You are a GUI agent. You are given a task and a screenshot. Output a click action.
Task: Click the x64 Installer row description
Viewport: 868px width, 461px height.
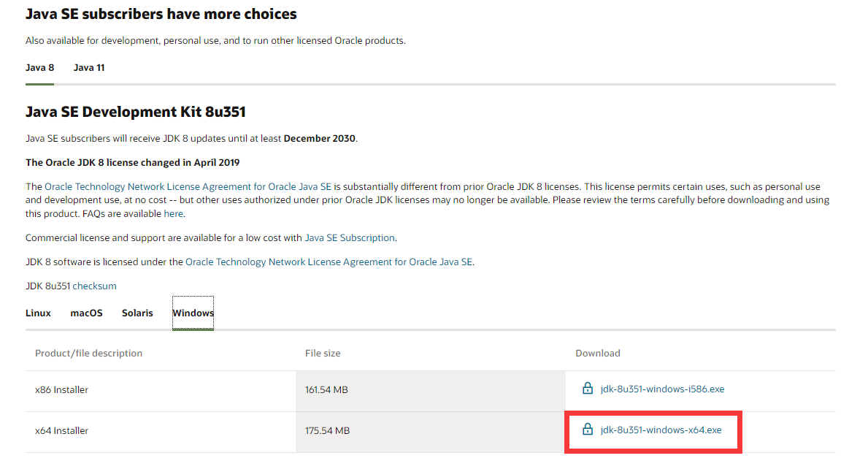[62, 431]
